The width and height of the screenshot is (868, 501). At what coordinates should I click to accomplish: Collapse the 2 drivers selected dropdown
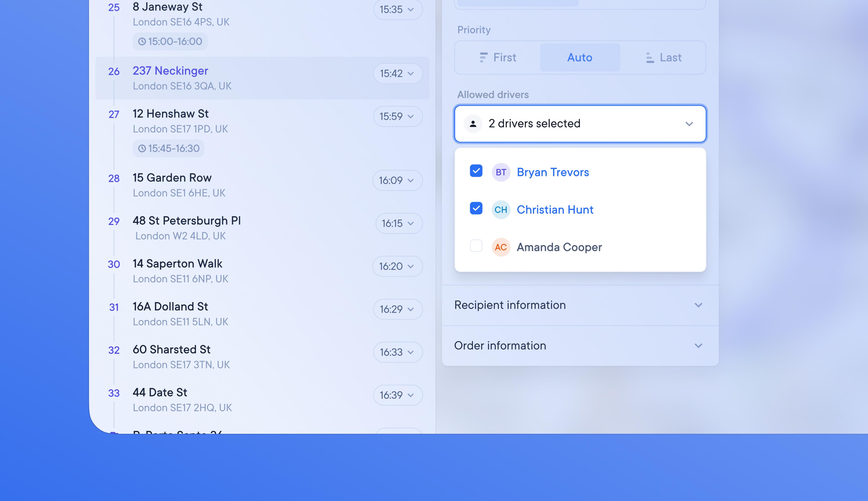689,124
